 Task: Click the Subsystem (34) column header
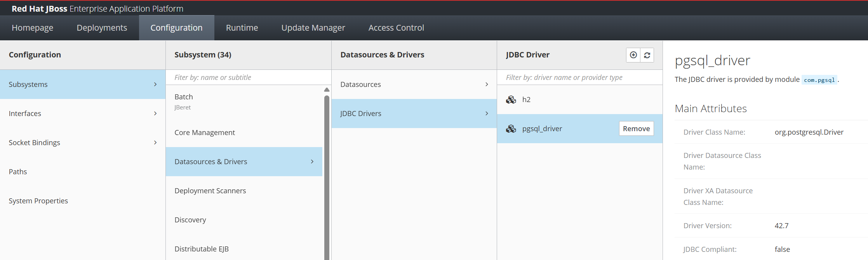pos(203,55)
